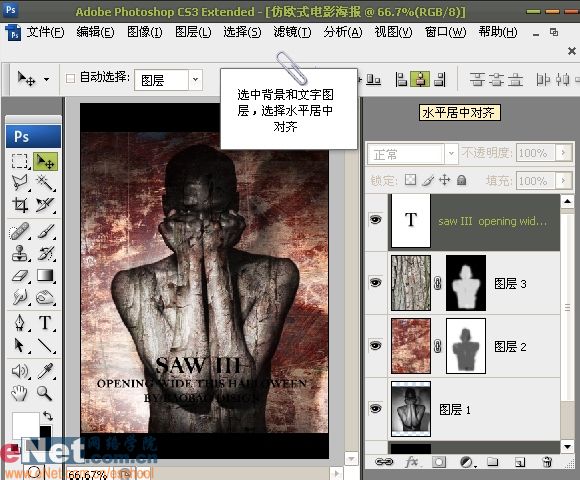Open the 图层 auto-select dropdown
The width and height of the screenshot is (580, 480).
pyautogui.click(x=195, y=79)
